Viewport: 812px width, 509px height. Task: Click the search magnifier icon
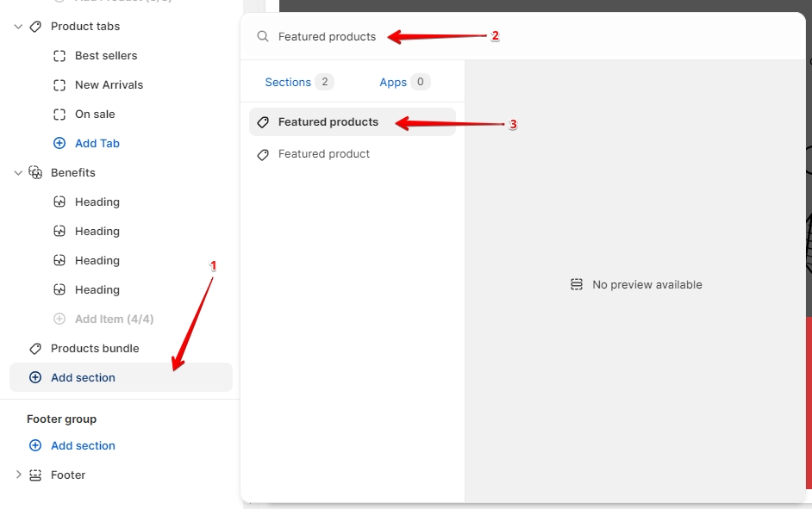click(x=263, y=37)
